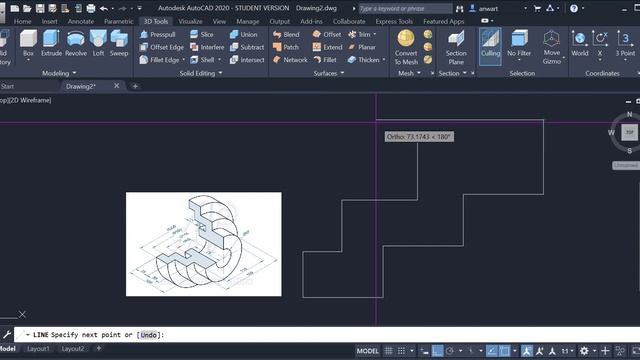The image size is (640, 360).
Task: Open the Visualize ribbon tab
Action: click(x=190, y=21)
